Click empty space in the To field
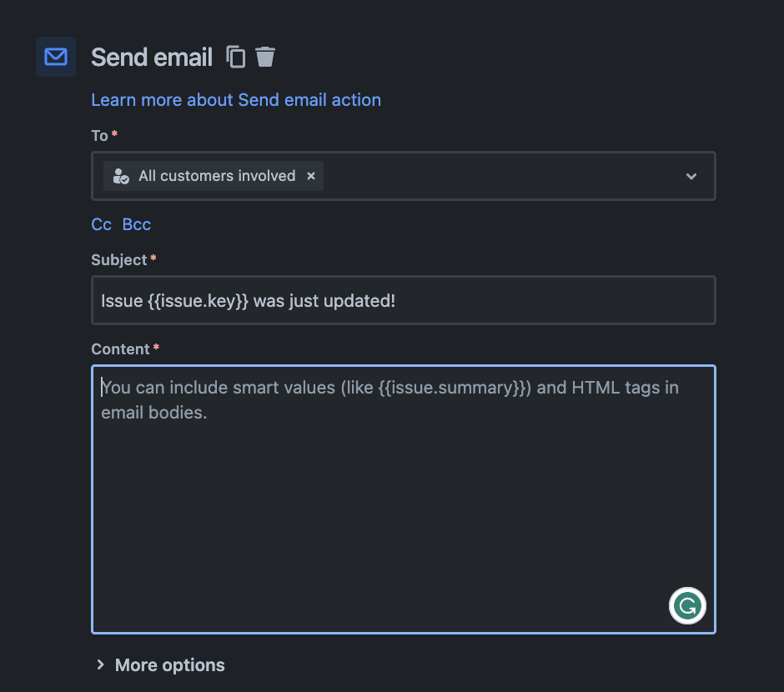The width and height of the screenshot is (784, 692). click(500, 176)
